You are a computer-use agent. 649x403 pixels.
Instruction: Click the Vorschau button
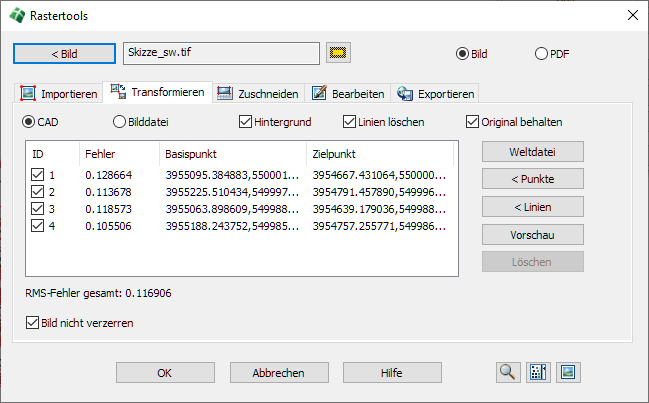531,235
